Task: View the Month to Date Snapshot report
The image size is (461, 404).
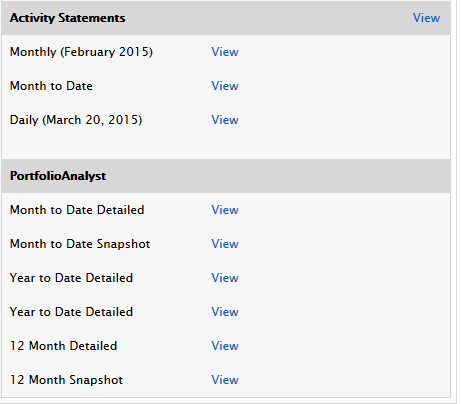Action: click(225, 244)
